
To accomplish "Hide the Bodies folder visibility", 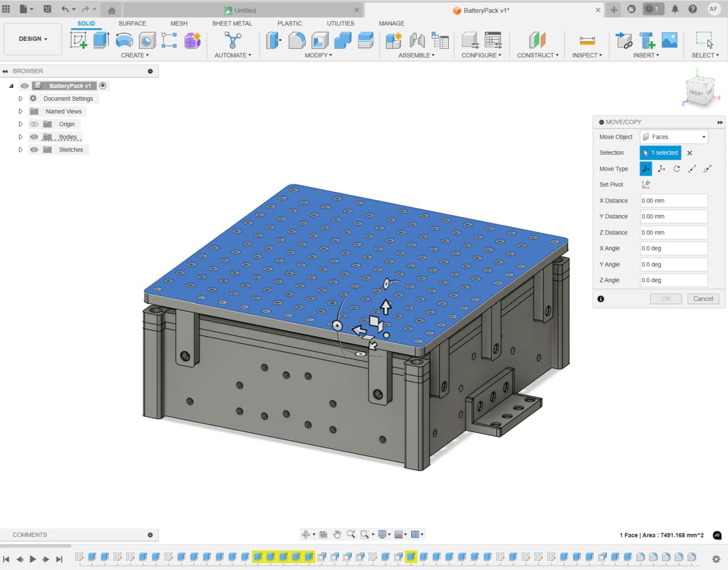I will point(34,137).
